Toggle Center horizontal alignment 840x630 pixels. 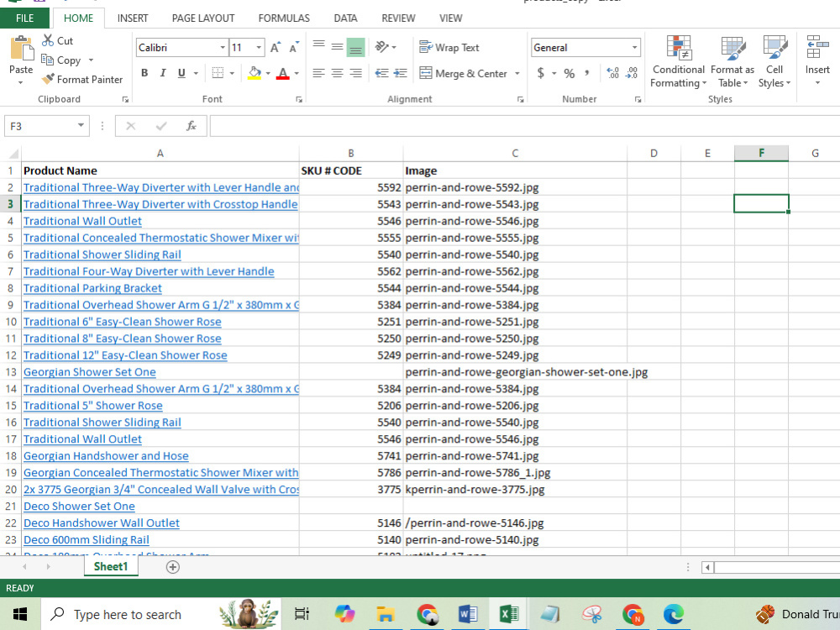coord(337,73)
